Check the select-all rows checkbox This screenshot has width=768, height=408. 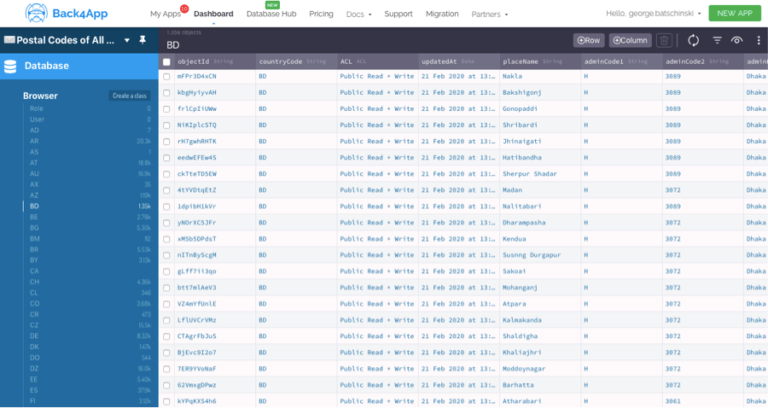tap(167, 62)
